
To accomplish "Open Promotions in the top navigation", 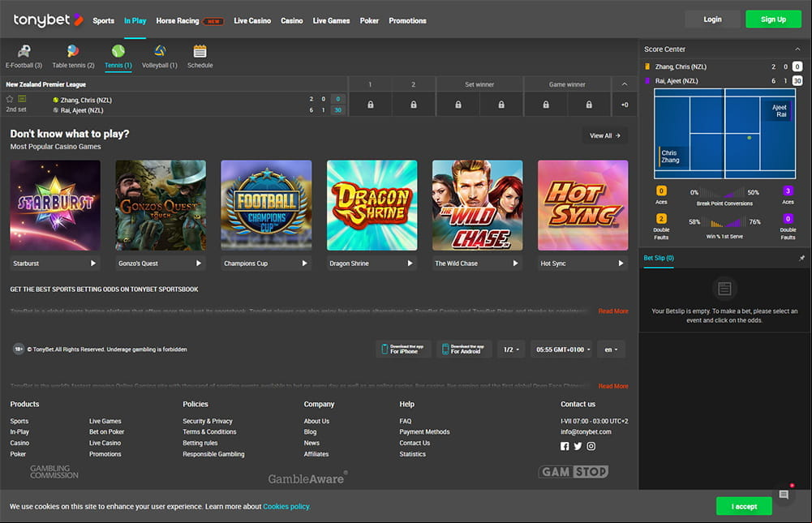I will [x=407, y=21].
